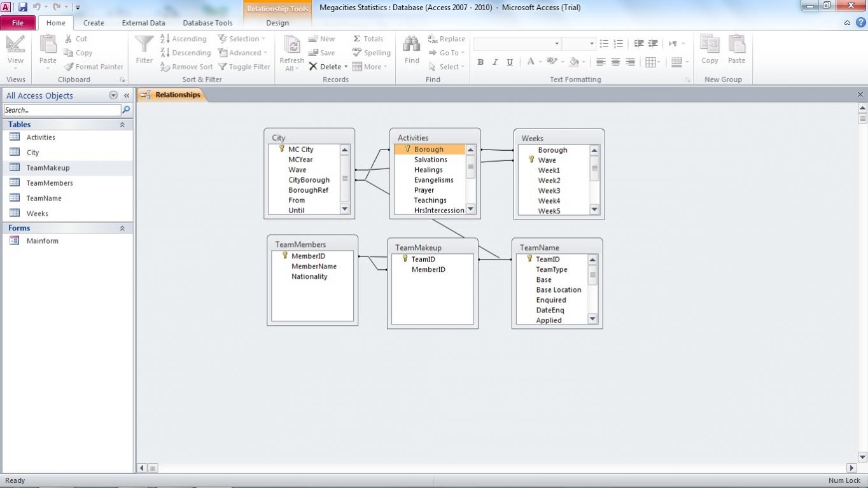
Task: Click the Filter funnel icon
Action: coord(144,45)
